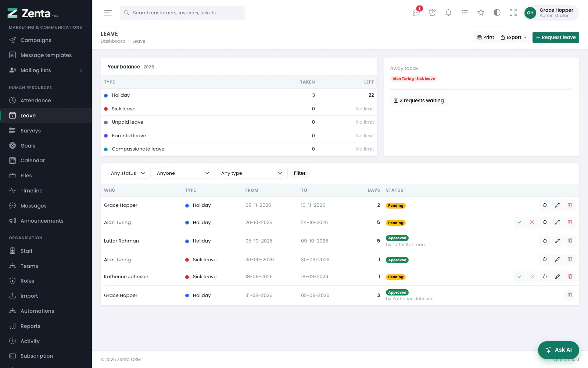Open the chat messages icon with badge
The width and height of the screenshot is (588, 368).
point(416,13)
